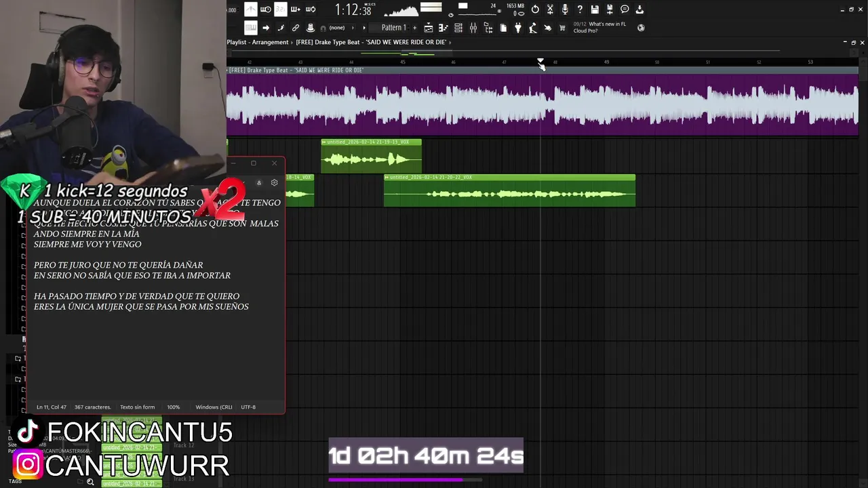Toggle typing keyboard to piano
Image resolution: width=868 pixels, height=488 pixels.
(x=251, y=28)
